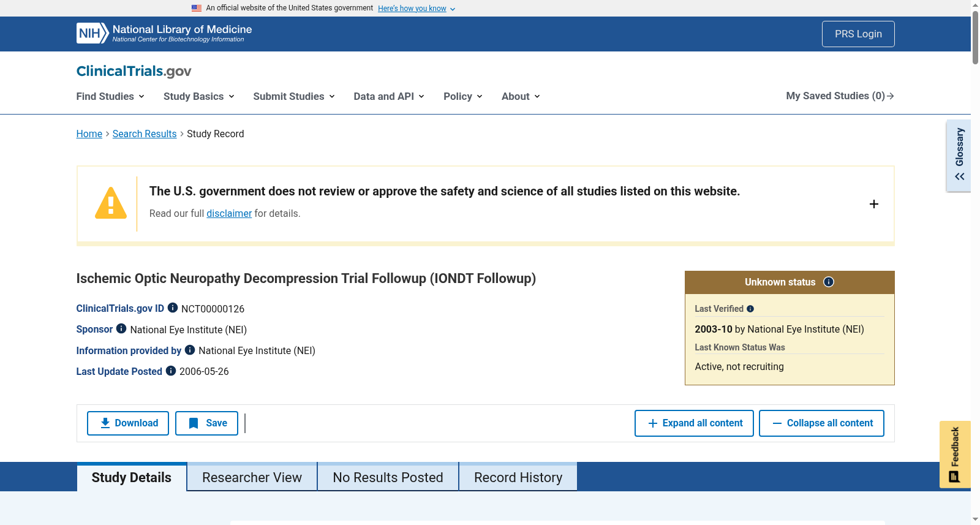Click the info icon beside Last Verified
The height and width of the screenshot is (525, 980).
point(750,309)
